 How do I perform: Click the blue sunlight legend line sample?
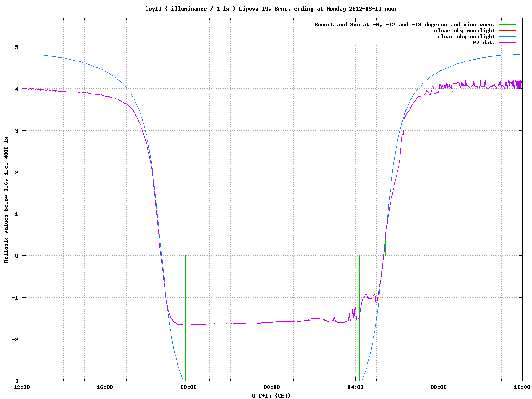pyautogui.click(x=508, y=37)
